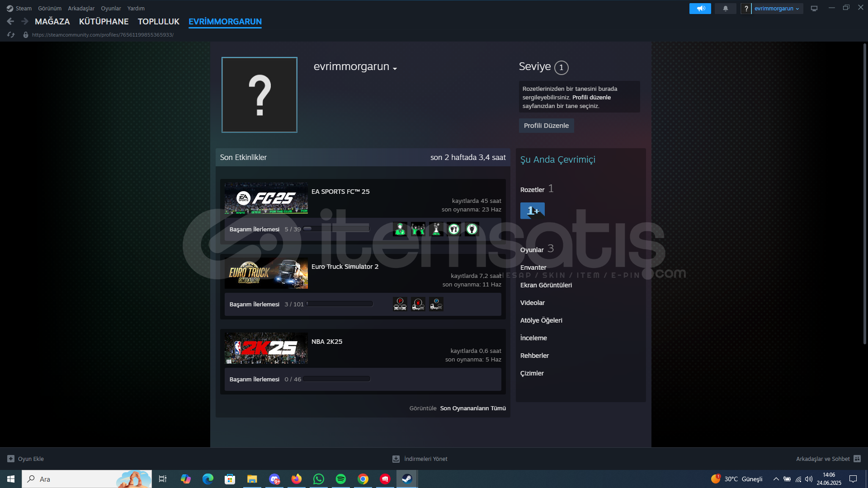This screenshot has width=868, height=488.
Task: Open the Rozetler section
Action: click(537, 189)
